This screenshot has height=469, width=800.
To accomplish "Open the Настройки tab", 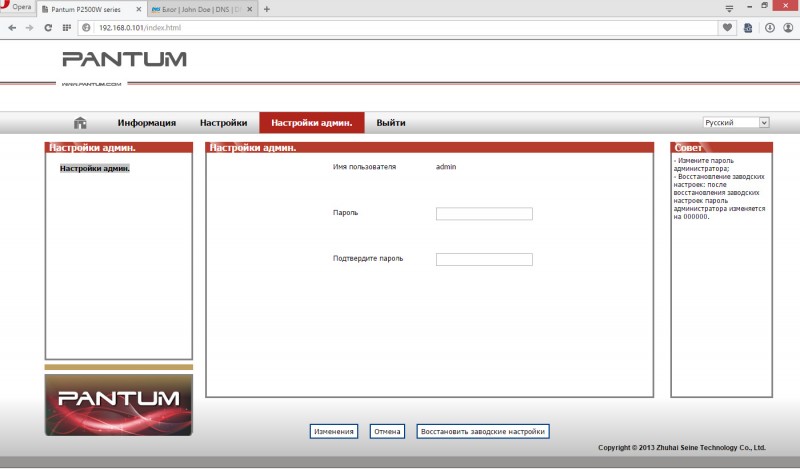I will click(x=223, y=123).
